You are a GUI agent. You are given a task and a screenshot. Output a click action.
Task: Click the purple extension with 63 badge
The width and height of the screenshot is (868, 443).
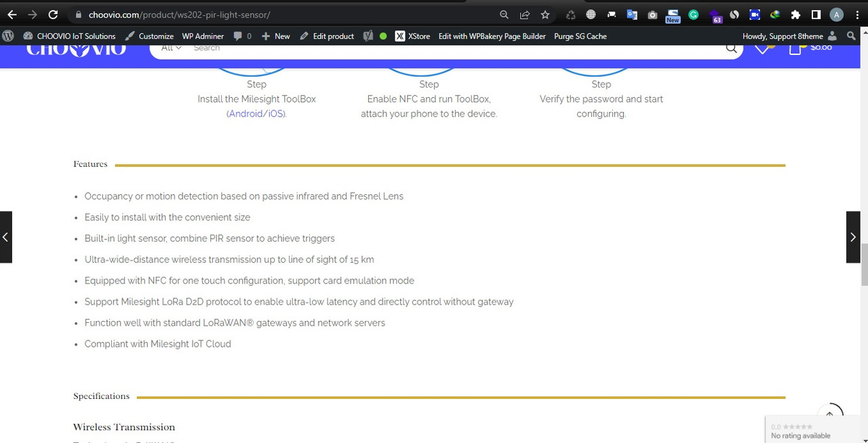click(x=715, y=16)
